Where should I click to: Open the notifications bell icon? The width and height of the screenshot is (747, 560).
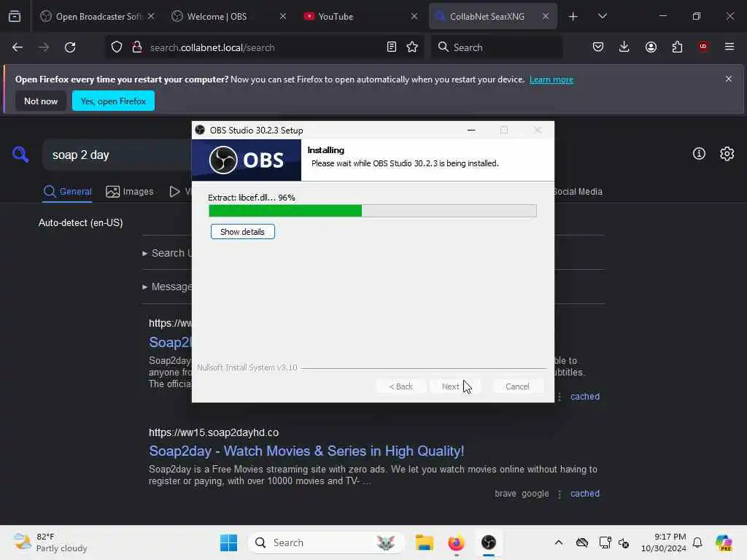click(x=697, y=542)
